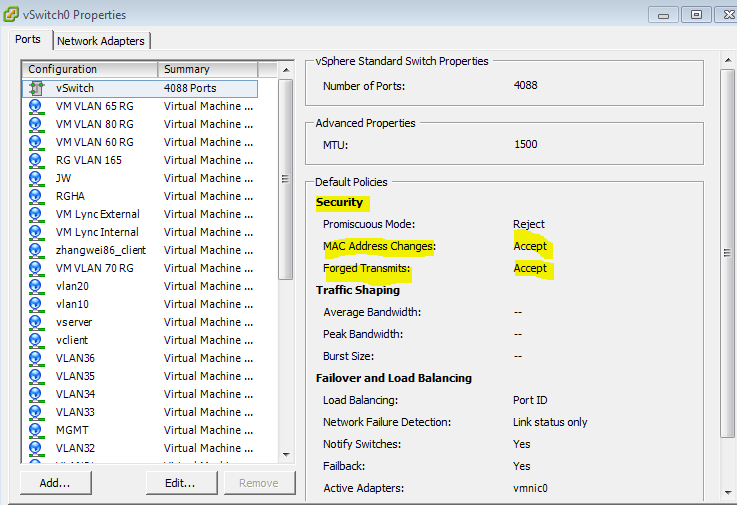
Task: Click the port group icon for VM VLAN 70 RG
Action: point(36,268)
